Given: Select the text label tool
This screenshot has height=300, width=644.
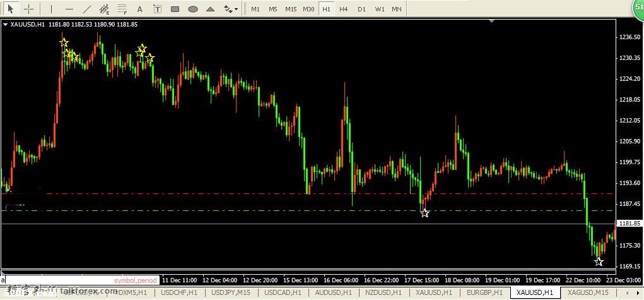Looking at the screenshot, I should tap(157, 9).
